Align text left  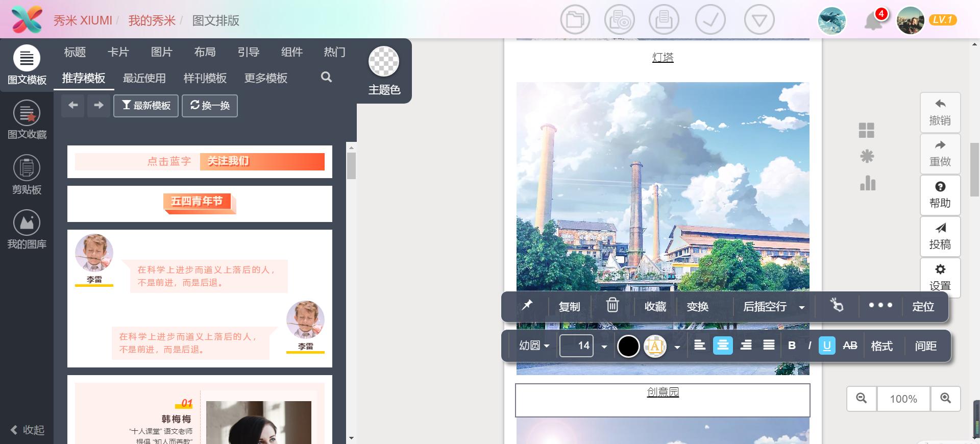700,346
